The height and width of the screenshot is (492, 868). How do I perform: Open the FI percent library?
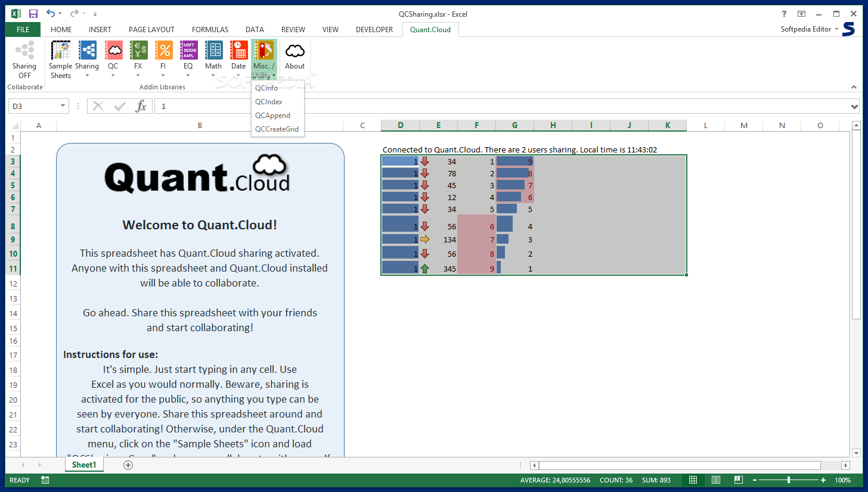[x=163, y=60]
